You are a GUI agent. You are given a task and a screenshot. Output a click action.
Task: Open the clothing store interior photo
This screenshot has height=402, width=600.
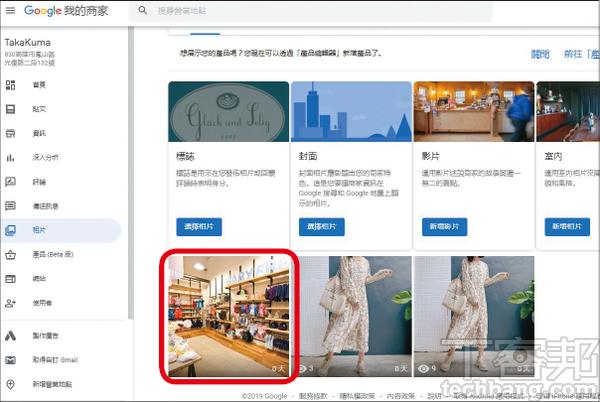(x=229, y=316)
